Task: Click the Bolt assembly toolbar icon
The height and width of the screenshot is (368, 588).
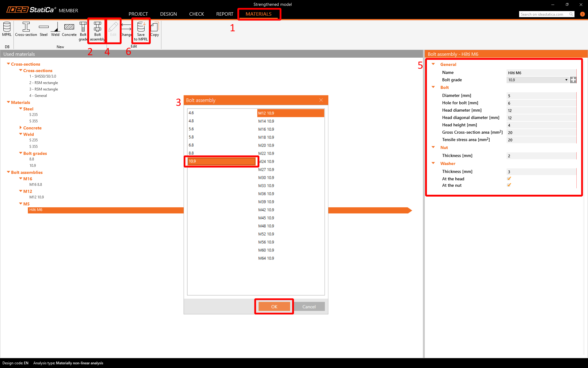Action: [97, 31]
